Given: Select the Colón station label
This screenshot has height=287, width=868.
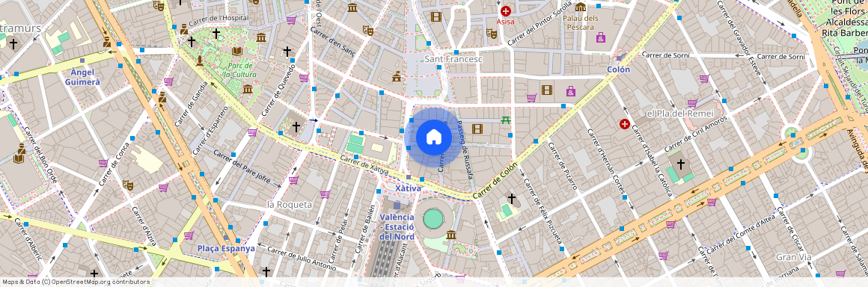Looking at the screenshot, I should pos(618,70).
